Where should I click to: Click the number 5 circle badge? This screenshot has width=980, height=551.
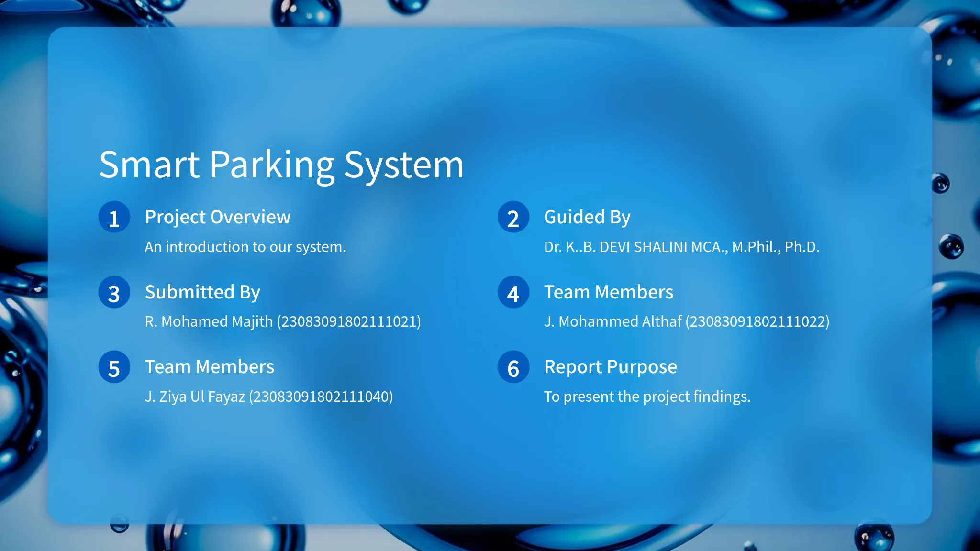pyautogui.click(x=114, y=367)
